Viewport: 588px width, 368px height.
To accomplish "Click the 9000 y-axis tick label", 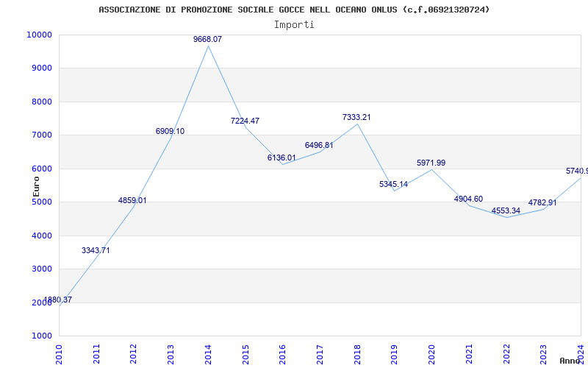I will tap(41, 68).
